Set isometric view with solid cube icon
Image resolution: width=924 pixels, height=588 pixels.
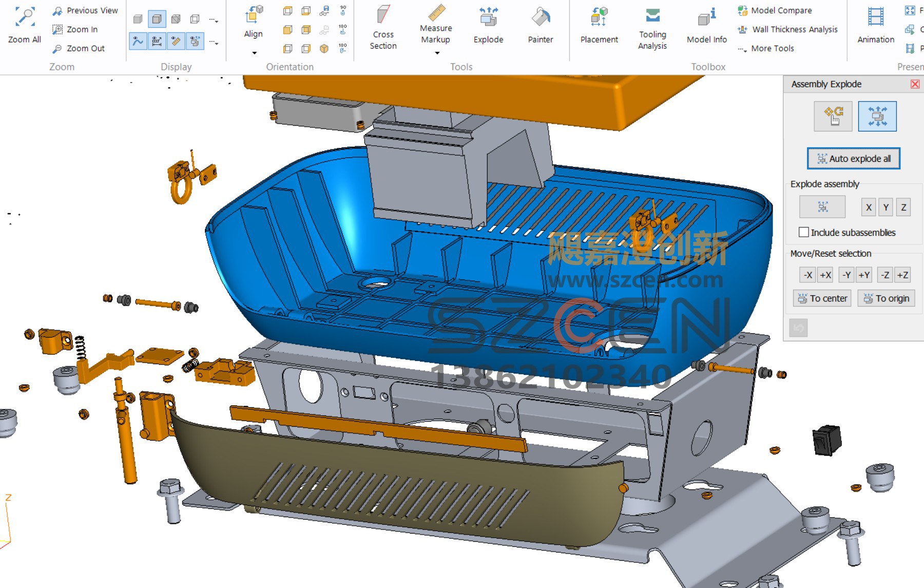(324, 49)
